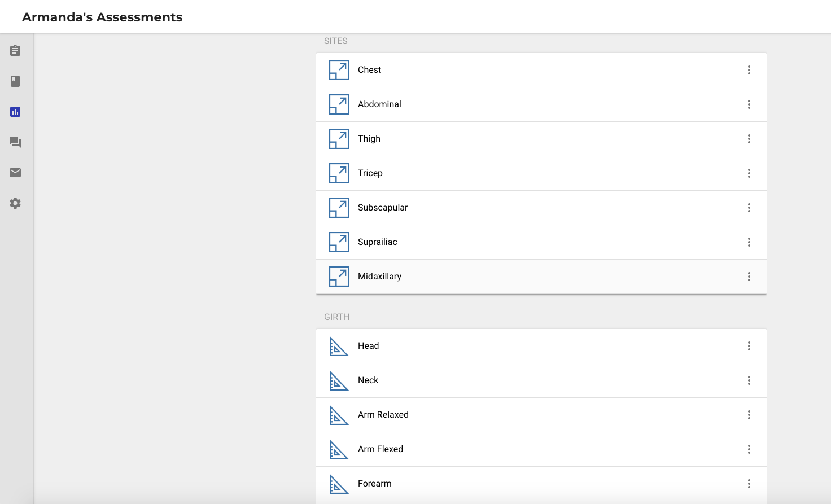
Task: Click the ruler icon beside Neck
Action: click(339, 381)
